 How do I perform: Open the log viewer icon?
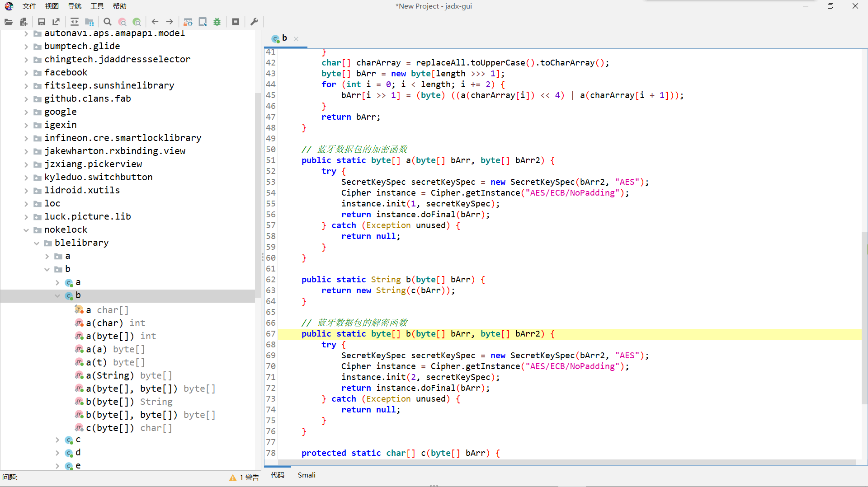coord(236,22)
